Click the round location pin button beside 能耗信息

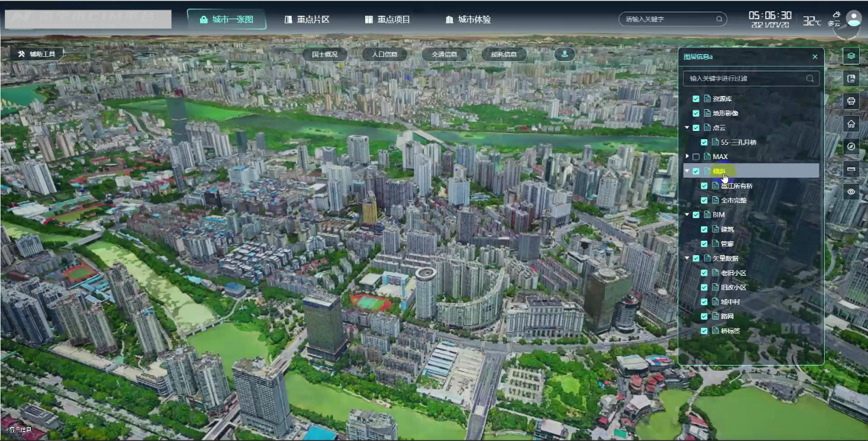[565, 54]
